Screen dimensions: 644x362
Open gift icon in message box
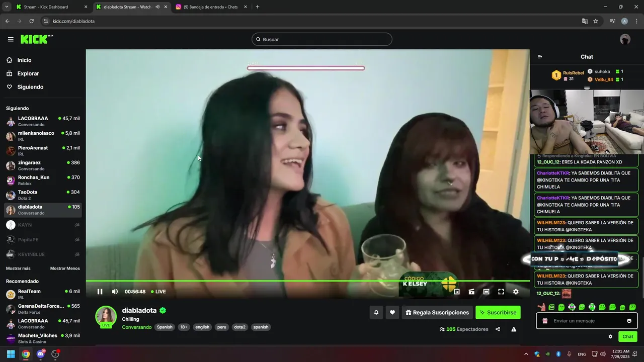point(545,321)
